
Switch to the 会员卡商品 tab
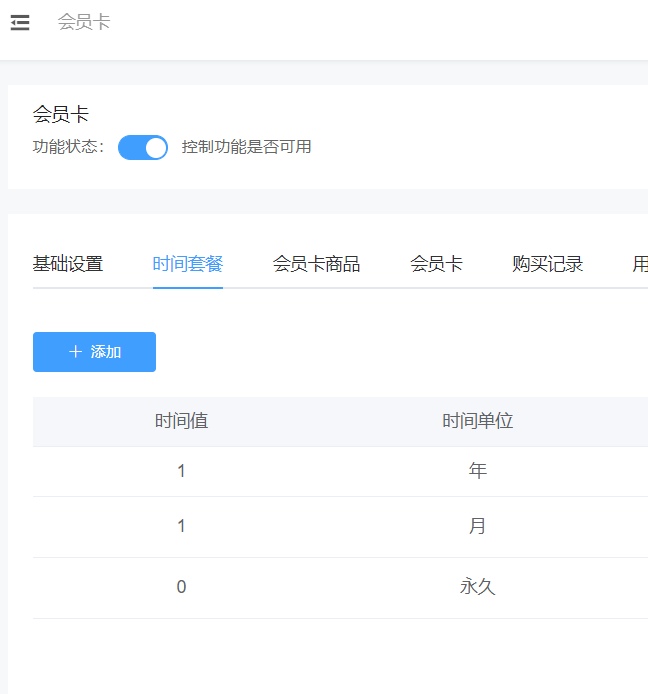316,264
